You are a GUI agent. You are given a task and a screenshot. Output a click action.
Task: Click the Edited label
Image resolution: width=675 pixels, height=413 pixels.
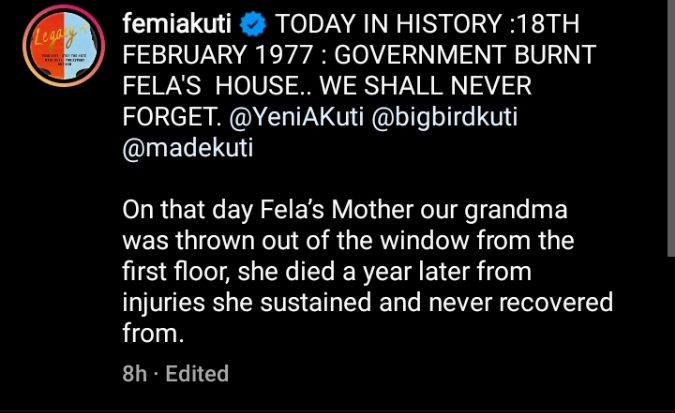196,374
